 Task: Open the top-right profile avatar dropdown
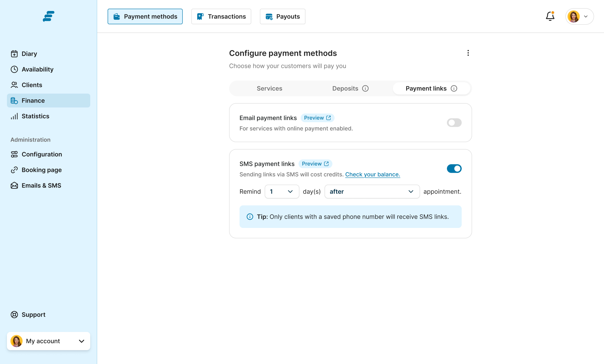579,16
